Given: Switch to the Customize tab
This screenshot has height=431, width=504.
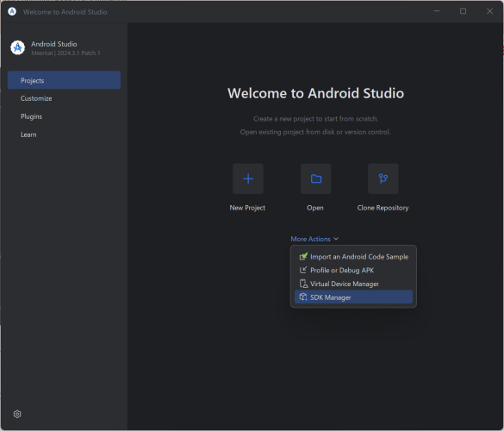Looking at the screenshot, I should [x=36, y=98].
